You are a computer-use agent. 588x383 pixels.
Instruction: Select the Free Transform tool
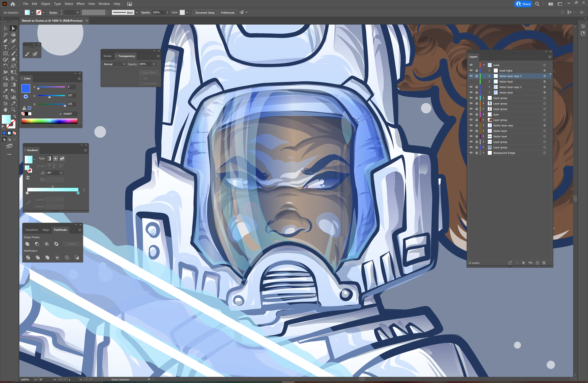click(x=13, y=72)
